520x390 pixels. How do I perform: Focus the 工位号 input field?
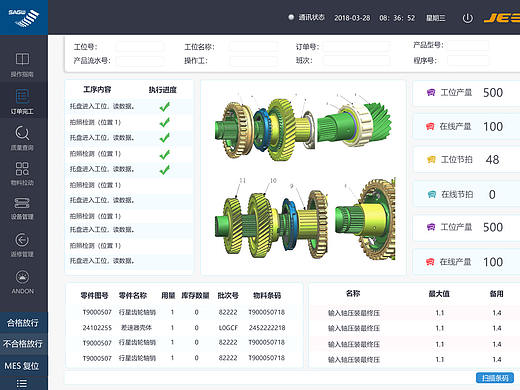[x=140, y=47]
